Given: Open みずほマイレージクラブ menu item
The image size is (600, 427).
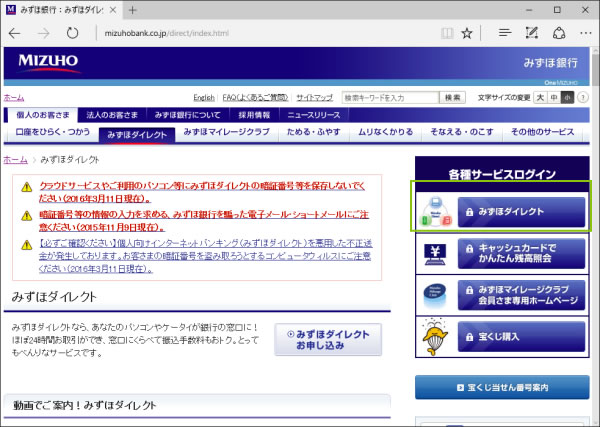Looking at the screenshot, I should pyautogui.click(x=227, y=132).
